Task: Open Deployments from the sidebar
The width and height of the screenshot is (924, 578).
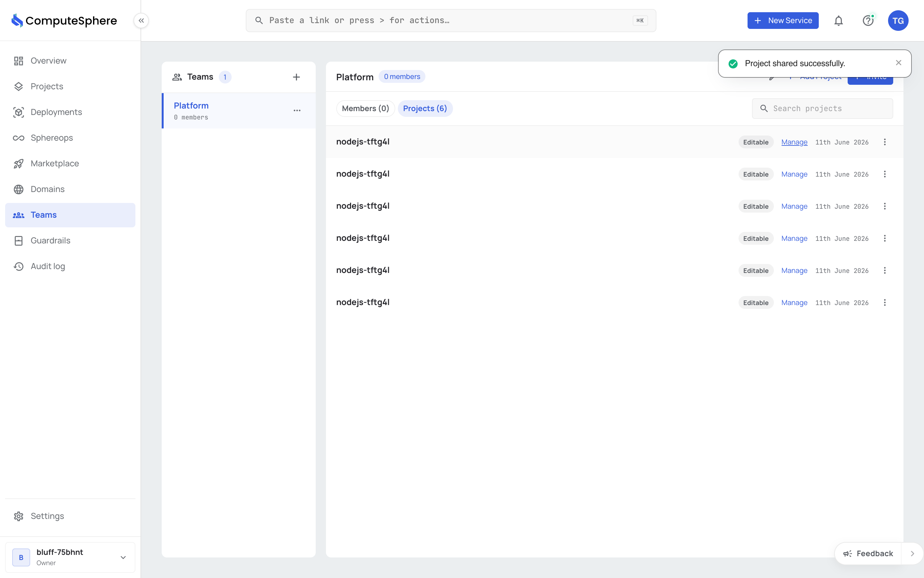Action: point(70,112)
